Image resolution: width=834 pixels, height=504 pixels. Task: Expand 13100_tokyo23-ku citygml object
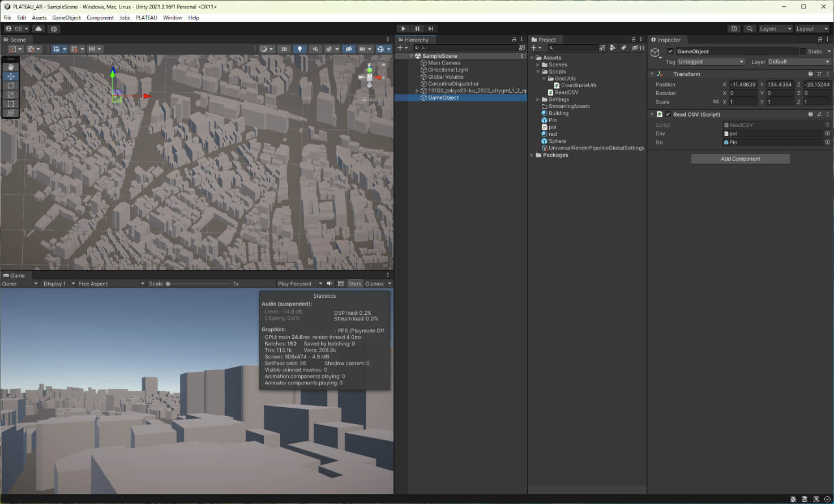pos(417,91)
